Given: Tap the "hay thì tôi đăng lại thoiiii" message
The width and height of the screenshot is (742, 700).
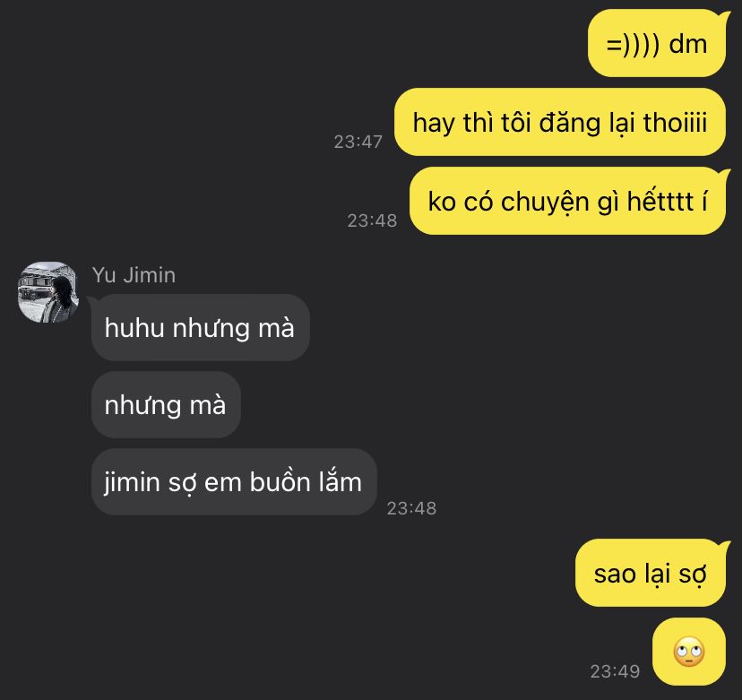Looking at the screenshot, I should coord(560,122).
